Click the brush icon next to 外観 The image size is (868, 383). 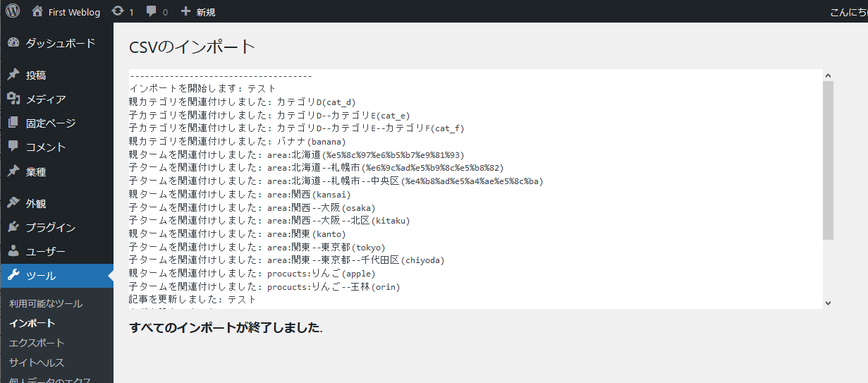tap(13, 203)
